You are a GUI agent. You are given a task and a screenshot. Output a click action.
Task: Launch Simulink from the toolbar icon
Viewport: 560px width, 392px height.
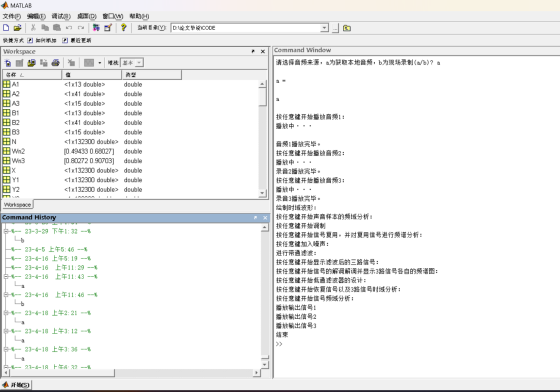[x=96, y=28]
